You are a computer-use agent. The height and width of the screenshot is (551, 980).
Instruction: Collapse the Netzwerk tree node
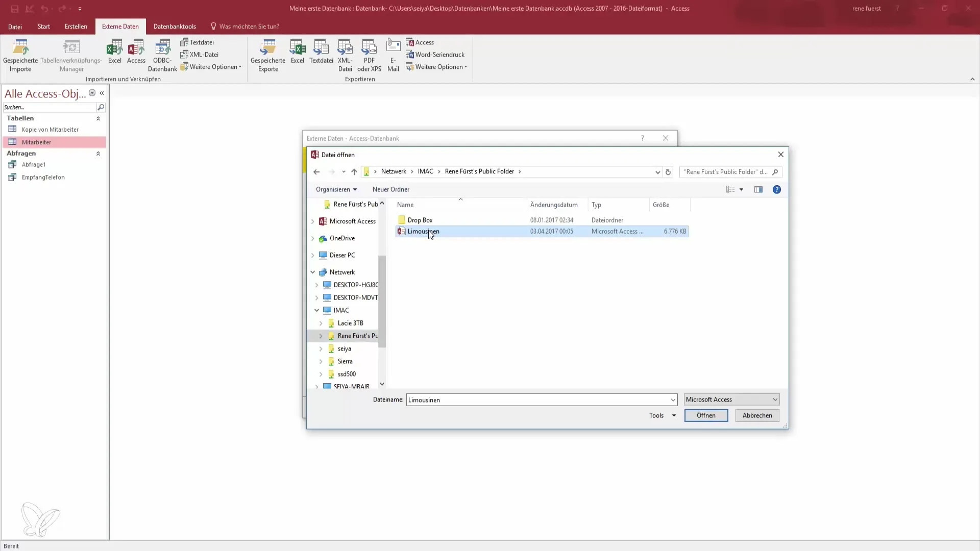pos(313,272)
